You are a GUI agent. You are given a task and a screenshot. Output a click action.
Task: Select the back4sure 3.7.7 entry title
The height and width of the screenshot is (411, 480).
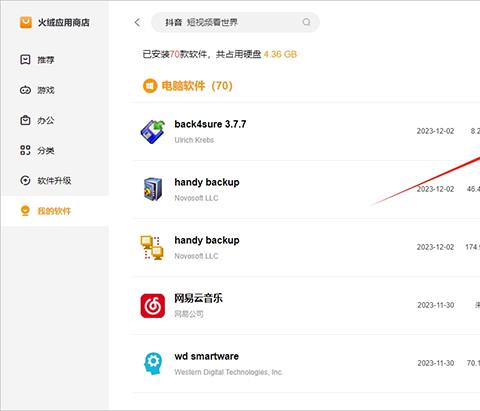click(x=210, y=124)
